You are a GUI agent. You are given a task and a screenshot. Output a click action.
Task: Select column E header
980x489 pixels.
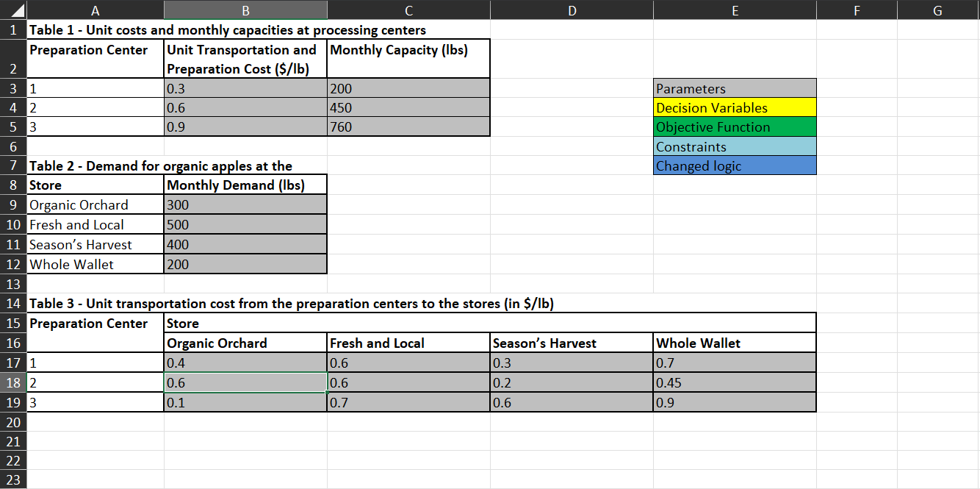(x=735, y=10)
